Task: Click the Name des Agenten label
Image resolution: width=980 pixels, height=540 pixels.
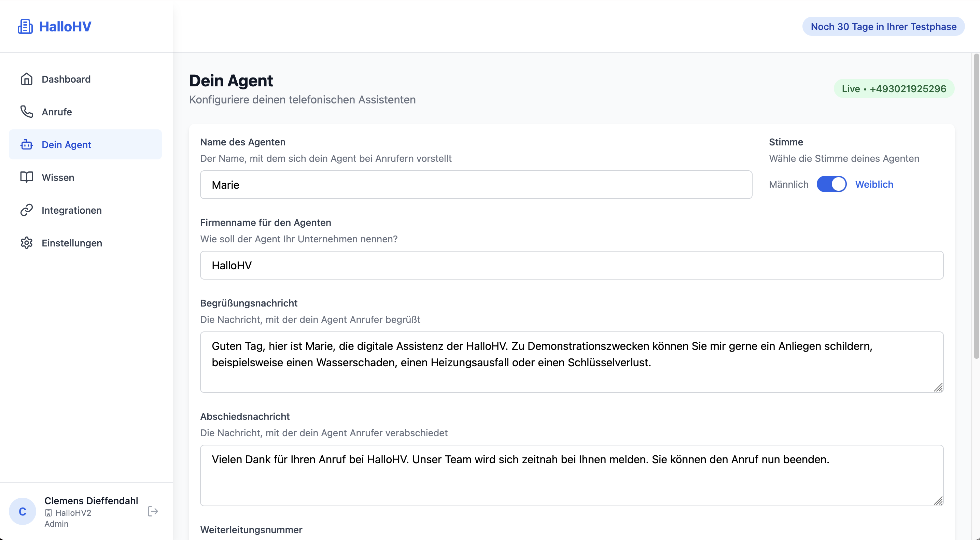Action: 243,142
